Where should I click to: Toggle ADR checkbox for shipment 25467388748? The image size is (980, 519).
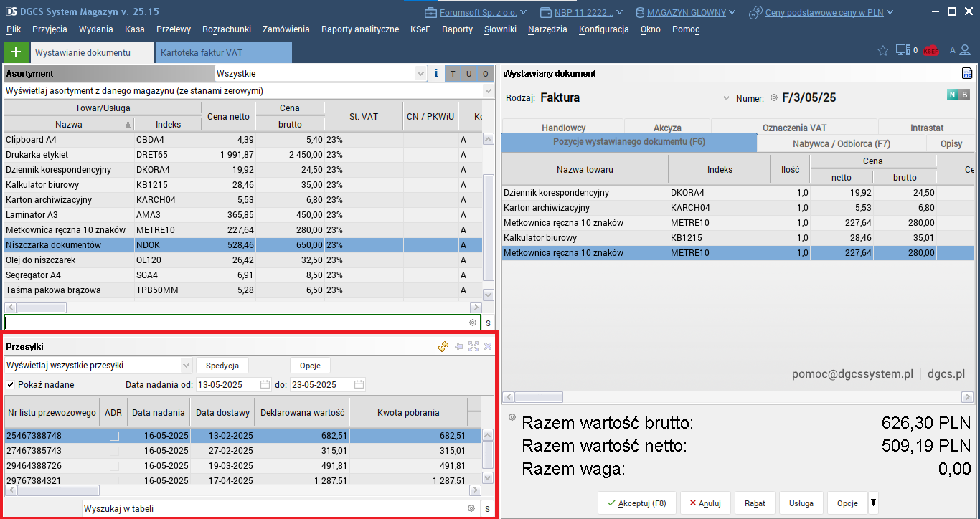coord(113,436)
